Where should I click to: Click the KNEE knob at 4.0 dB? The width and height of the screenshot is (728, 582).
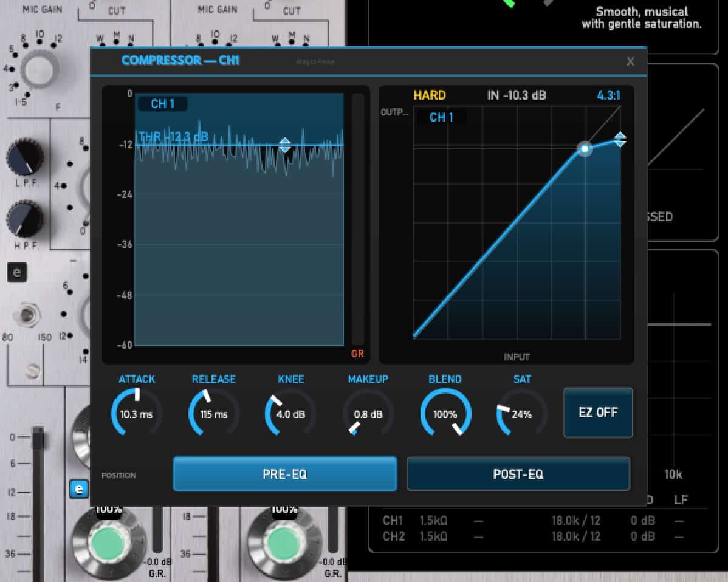290,413
